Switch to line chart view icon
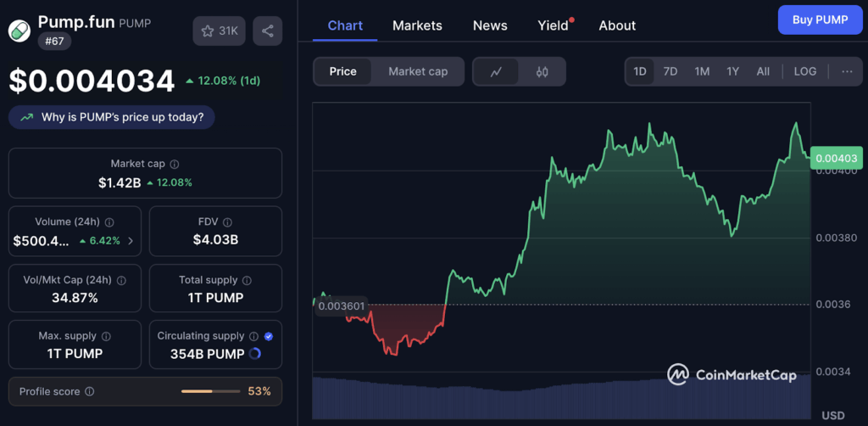 (497, 71)
